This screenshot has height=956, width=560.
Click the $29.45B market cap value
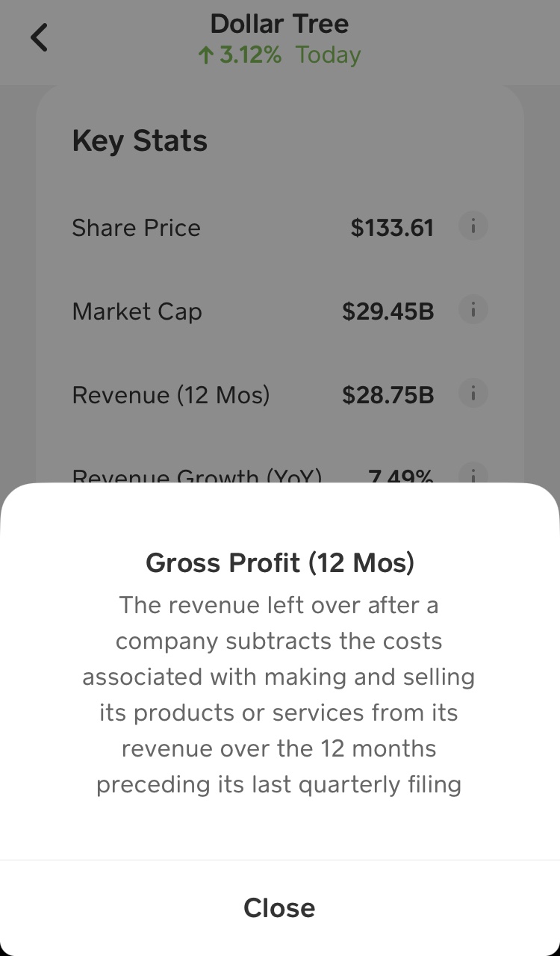pos(388,311)
